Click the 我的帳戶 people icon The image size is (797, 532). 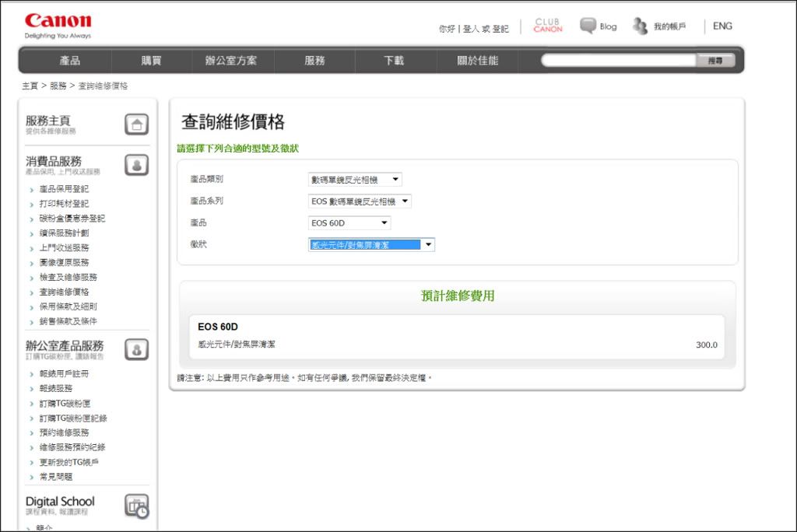click(x=640, y=26)
